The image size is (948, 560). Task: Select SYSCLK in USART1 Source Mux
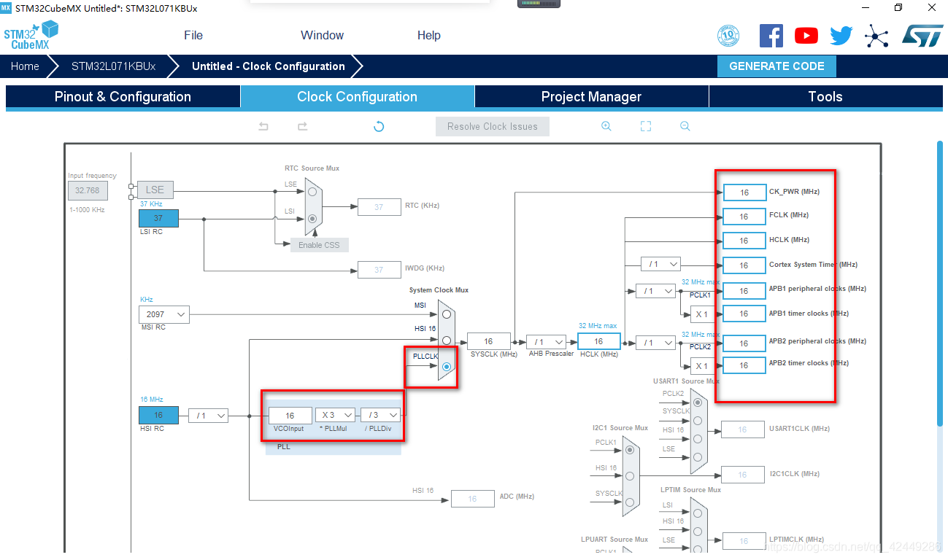698,421
